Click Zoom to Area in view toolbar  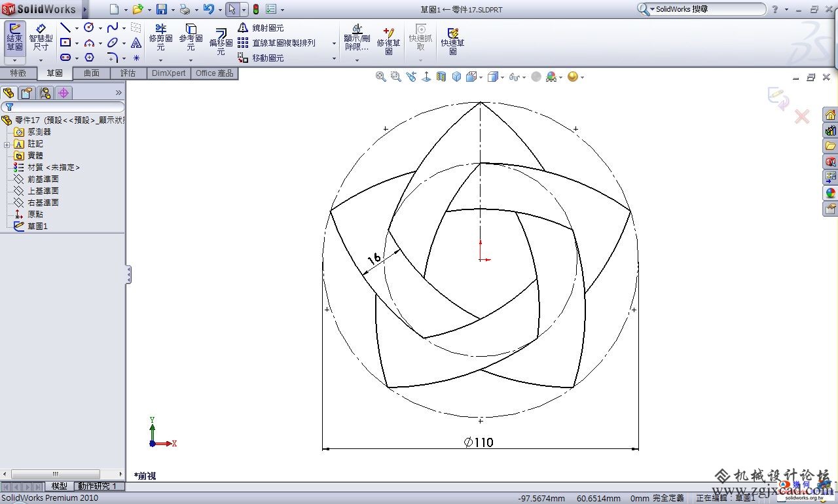pos(395,77)
